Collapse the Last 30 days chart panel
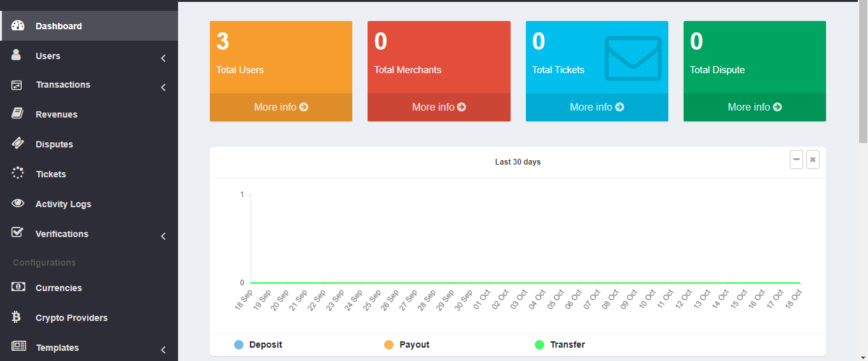 coord(796,160)
